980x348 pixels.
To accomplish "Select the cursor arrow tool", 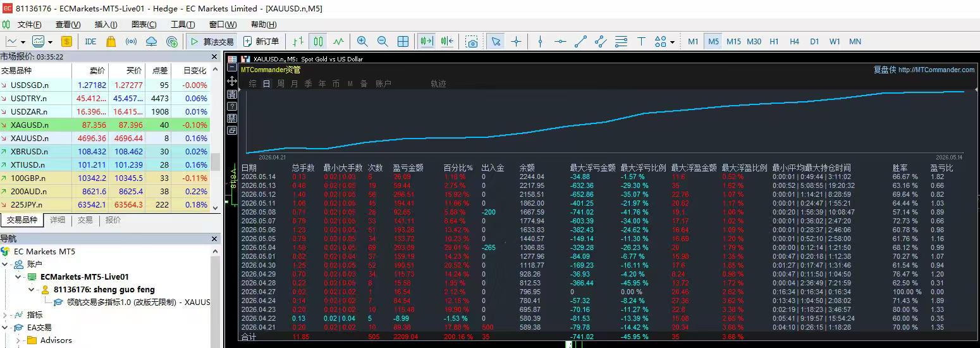I will [496, 42].
